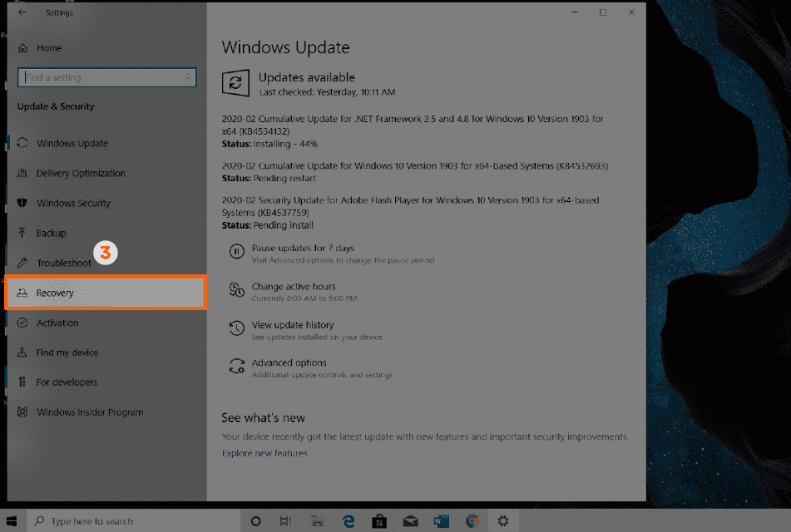This screenshot has width=791, height=532.
Task: Click the 'Update & Security' sidebar heading
Action: pos(56,106)
